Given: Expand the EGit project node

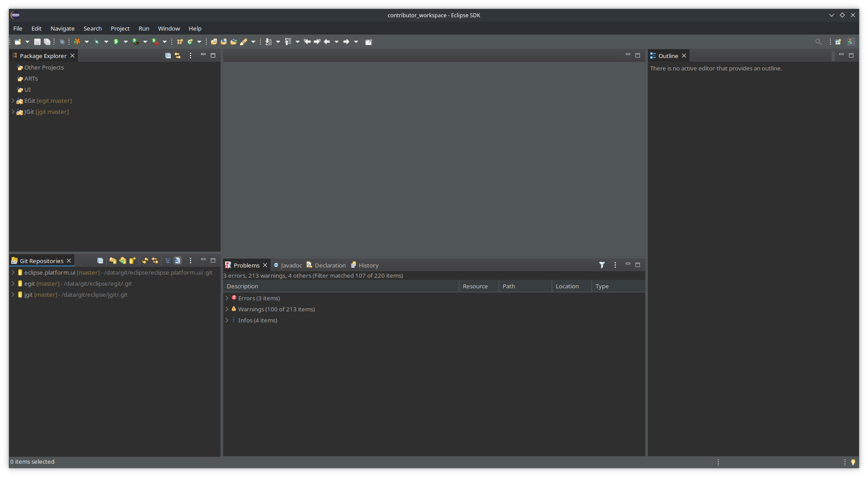Looking at the screenshot, I should click(x=13, y=101).
